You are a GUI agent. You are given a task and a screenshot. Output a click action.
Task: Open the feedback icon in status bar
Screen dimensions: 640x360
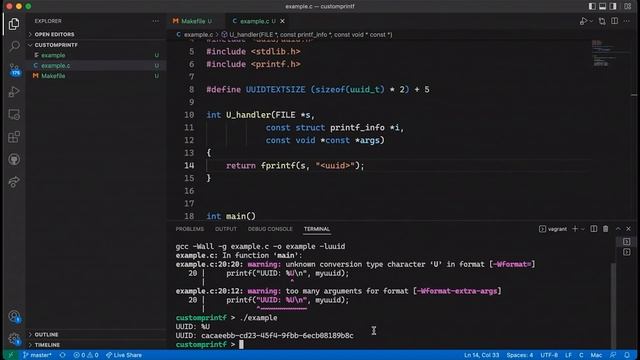(613, 355)
